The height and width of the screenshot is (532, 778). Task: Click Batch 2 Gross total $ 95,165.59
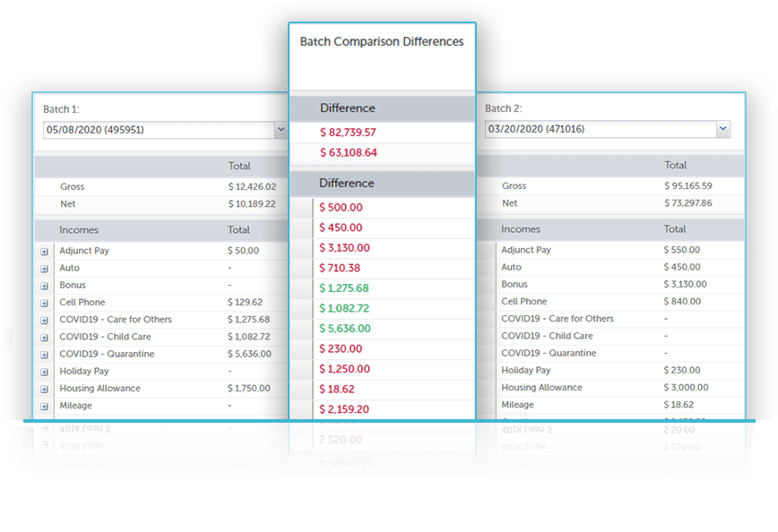pyautogui.click(x=688, y=186)
